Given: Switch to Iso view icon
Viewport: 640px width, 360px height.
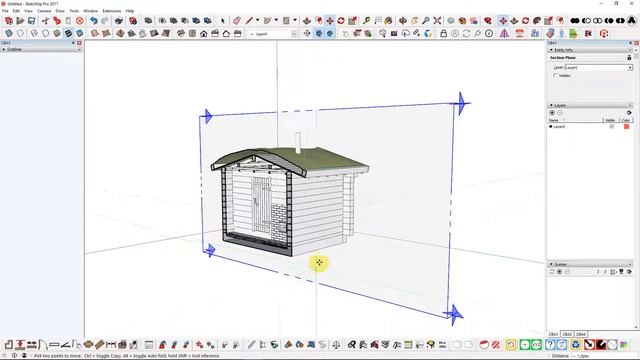Looking at the screenshot, I should [x=181, y=33].
